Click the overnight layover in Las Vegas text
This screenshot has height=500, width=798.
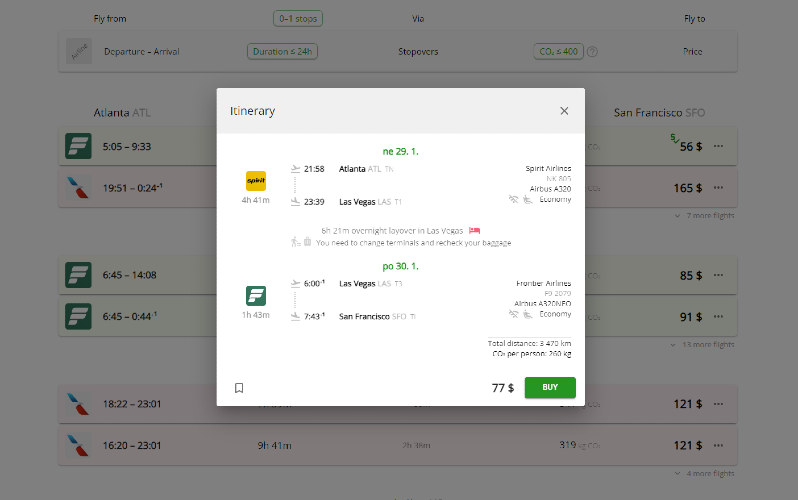392,231
